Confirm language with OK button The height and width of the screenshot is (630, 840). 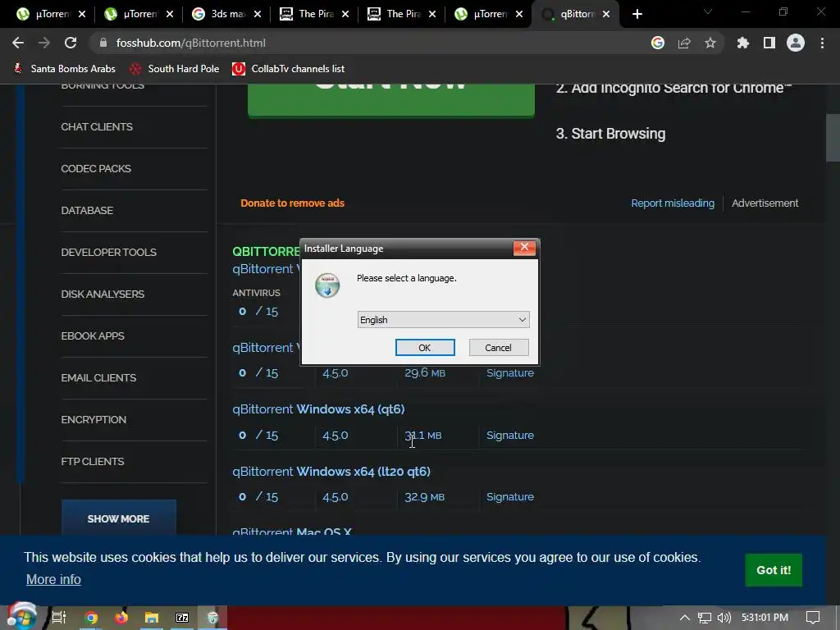coord(425,348)
